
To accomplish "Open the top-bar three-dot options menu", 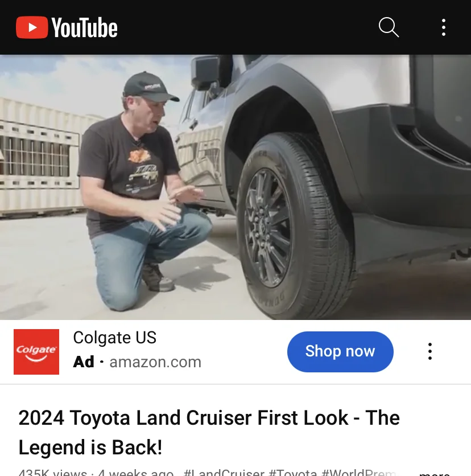I will 443,27.
